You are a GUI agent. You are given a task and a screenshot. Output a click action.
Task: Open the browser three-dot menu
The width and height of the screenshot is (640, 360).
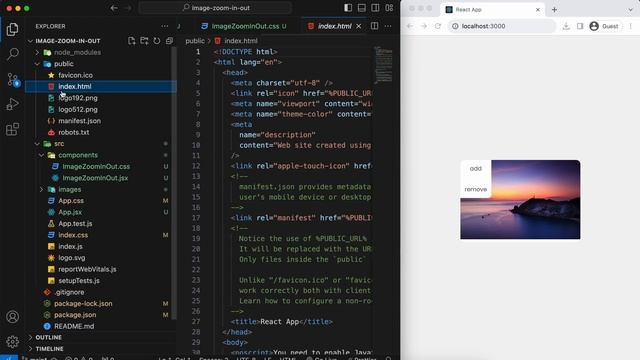click(631, 26)
